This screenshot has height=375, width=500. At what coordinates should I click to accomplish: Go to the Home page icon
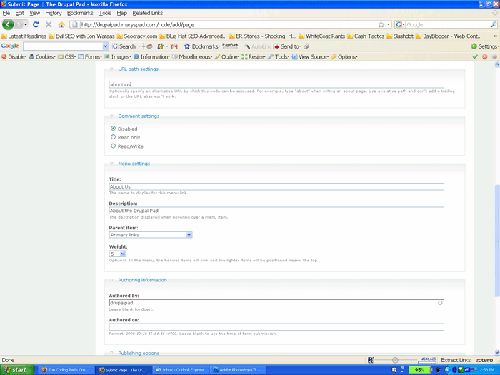tap(61, 24)
